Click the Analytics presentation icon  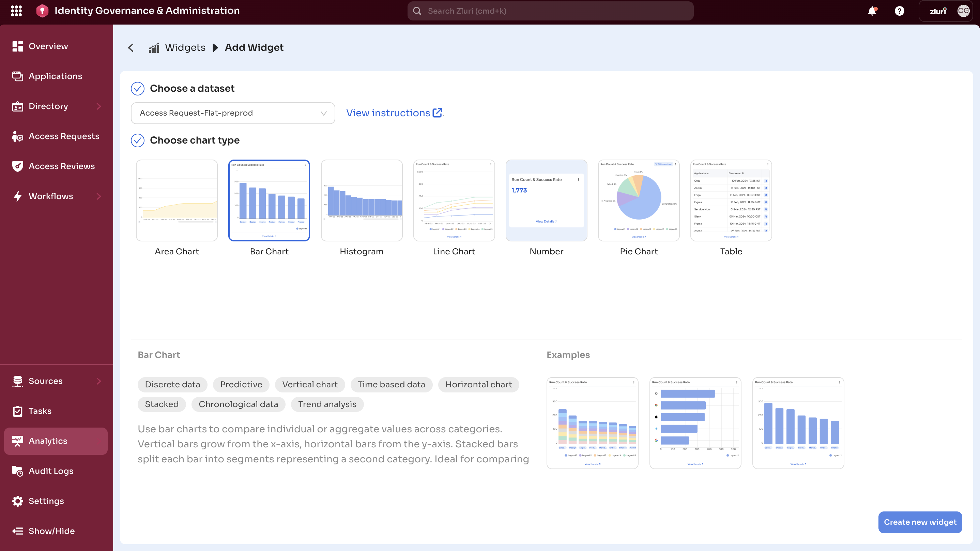[x=17, y=441]
